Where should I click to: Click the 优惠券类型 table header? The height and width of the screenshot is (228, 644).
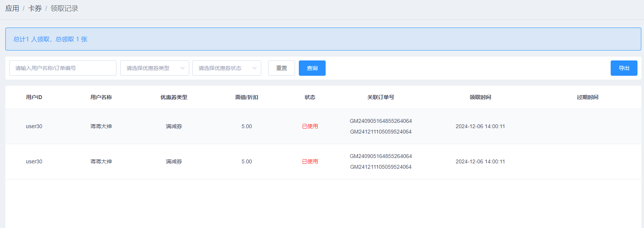[174, 97]
